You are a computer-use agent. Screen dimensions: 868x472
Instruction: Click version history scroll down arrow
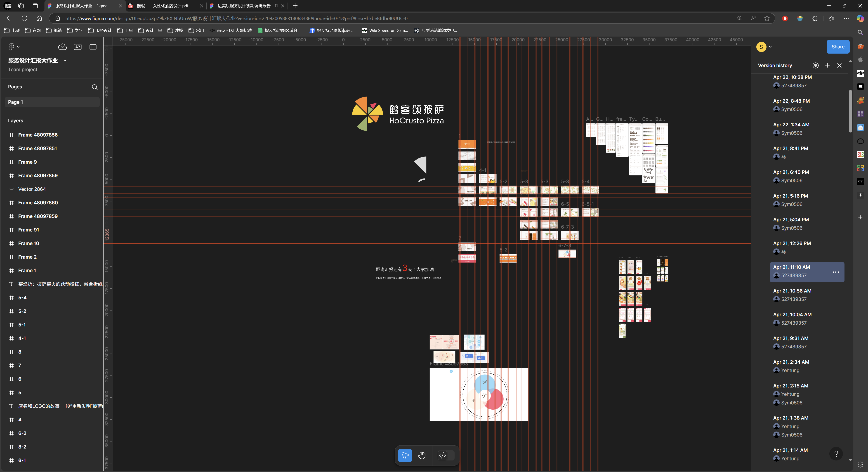[850, 460]
